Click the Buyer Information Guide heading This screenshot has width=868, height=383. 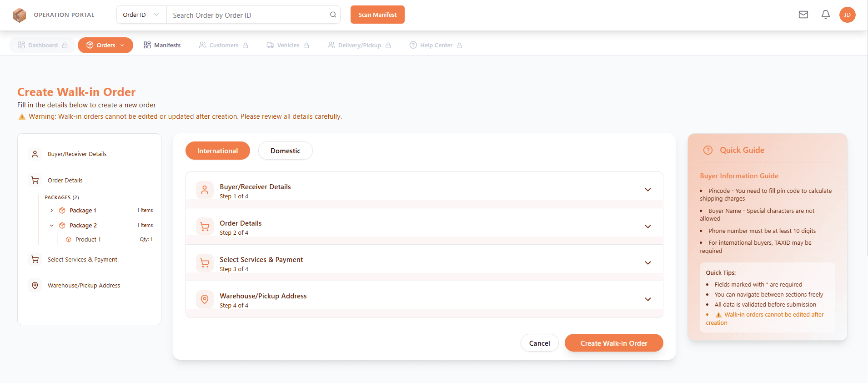(x=739, y=176)
